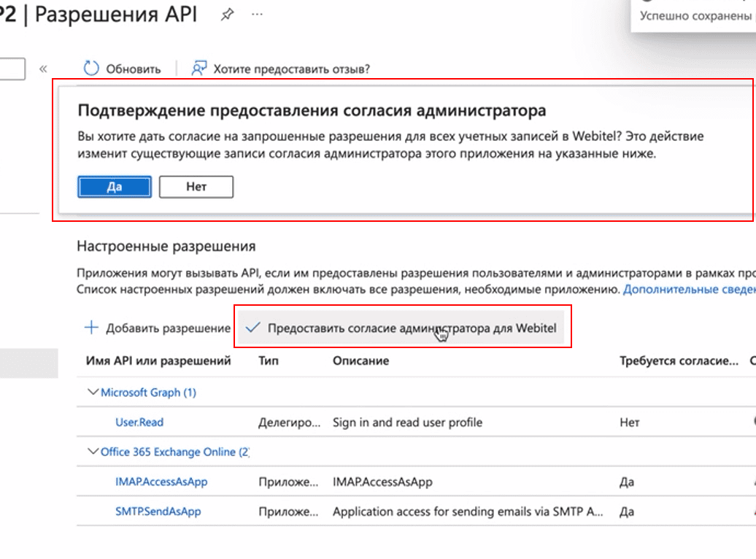Viewport: 756px width, 559px height.
Task: Click the Разрешения API page title
Action: [x=116, y=15]
